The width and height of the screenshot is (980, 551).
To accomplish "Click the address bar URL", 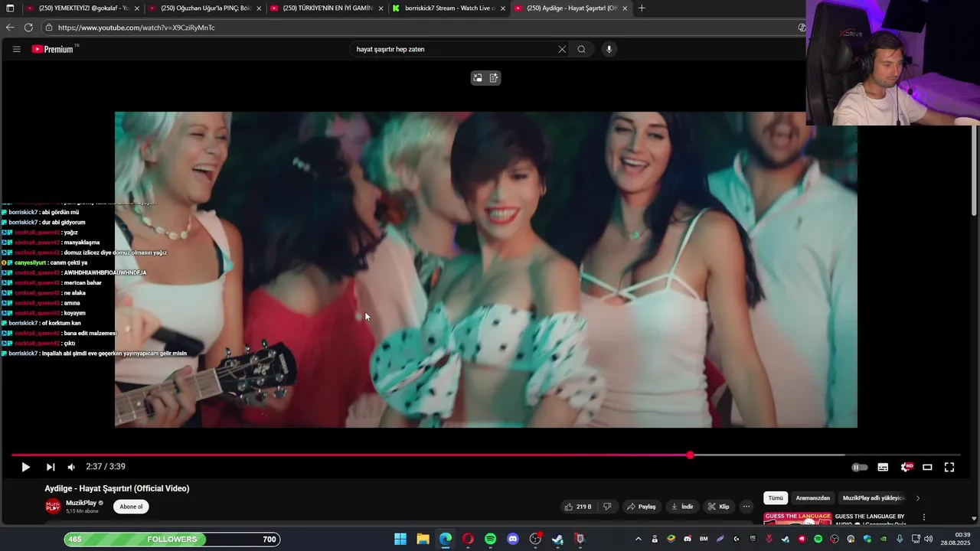I will coord(136,28).
